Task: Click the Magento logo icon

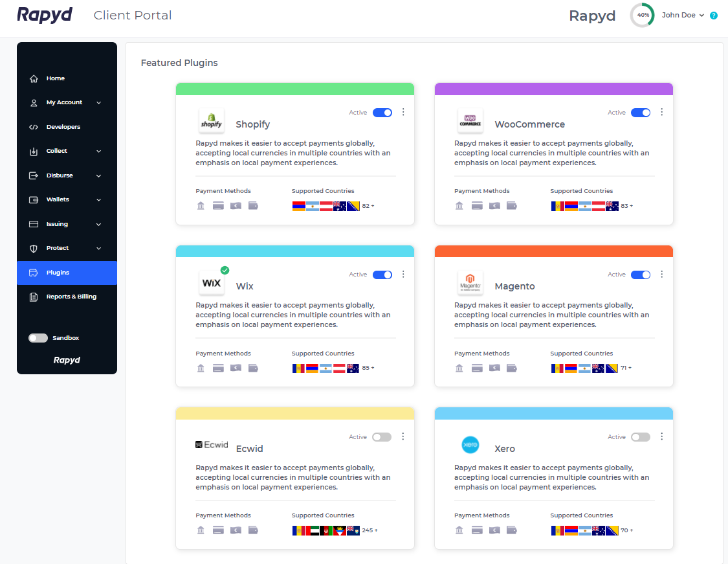Action: tap(470, 282)
